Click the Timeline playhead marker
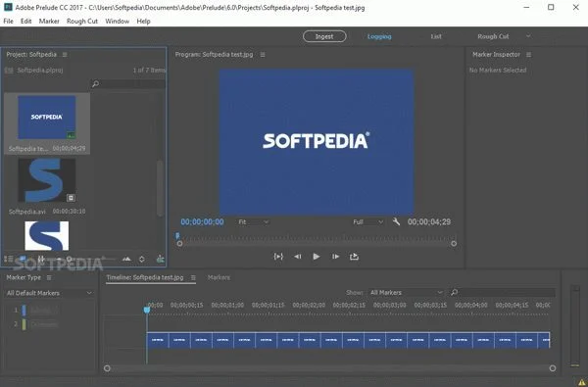This screenshot has height=387, width=588. (x=147, y=310)
